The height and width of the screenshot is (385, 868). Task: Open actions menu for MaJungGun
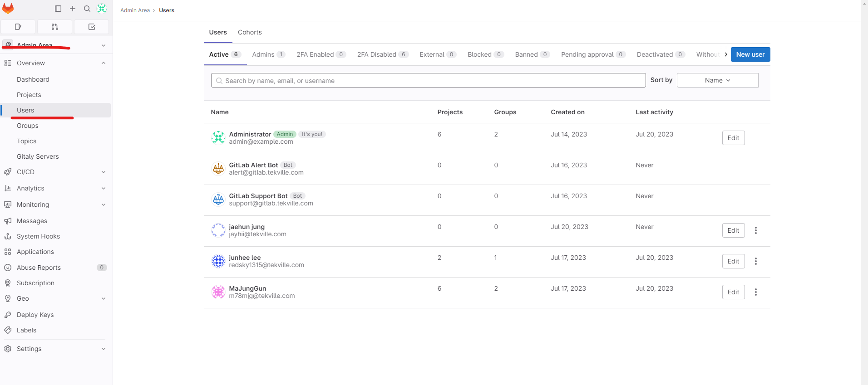point(756,292)
